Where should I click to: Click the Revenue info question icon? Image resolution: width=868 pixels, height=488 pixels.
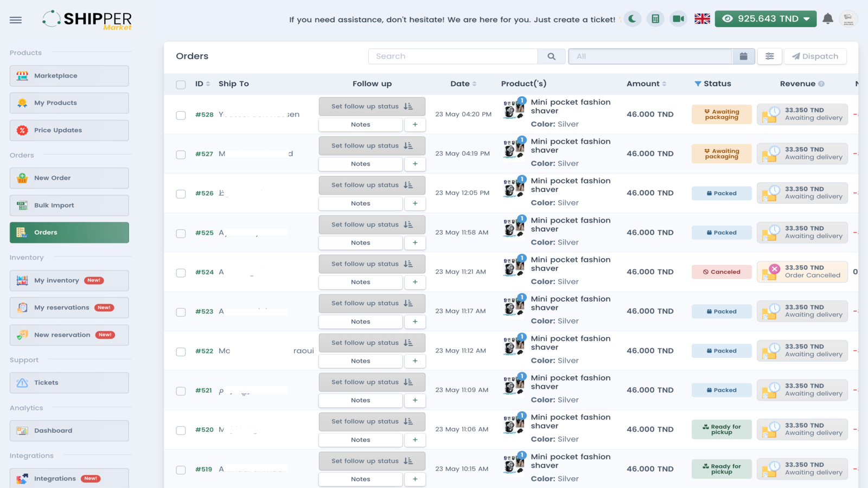point(821,84)
